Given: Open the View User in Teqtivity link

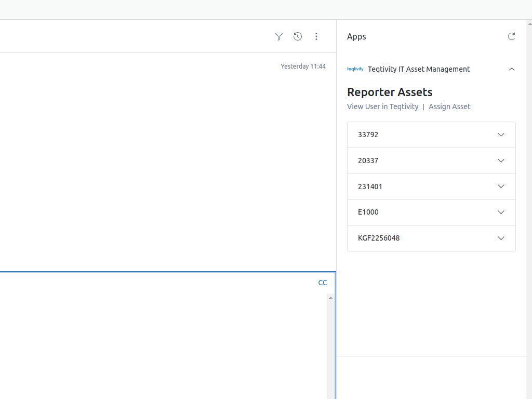Looking at the screenshot, I should [383, 107].
